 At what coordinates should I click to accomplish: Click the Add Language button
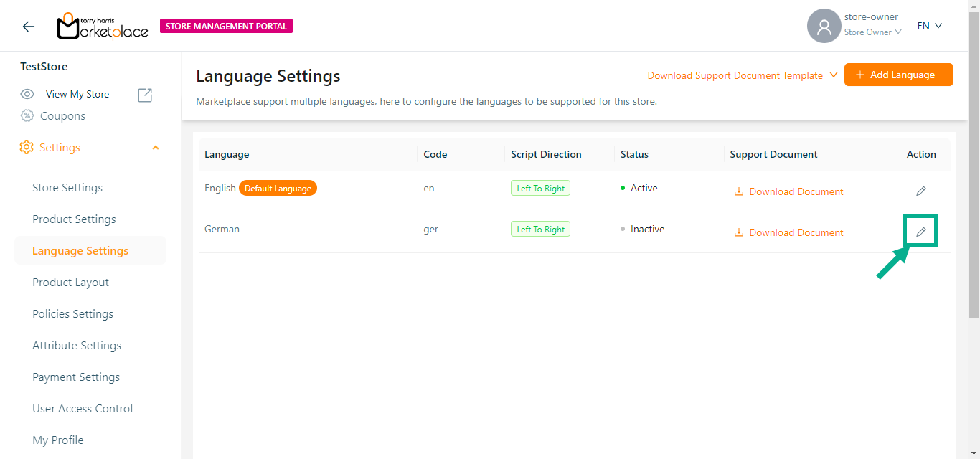coord(898,75)
